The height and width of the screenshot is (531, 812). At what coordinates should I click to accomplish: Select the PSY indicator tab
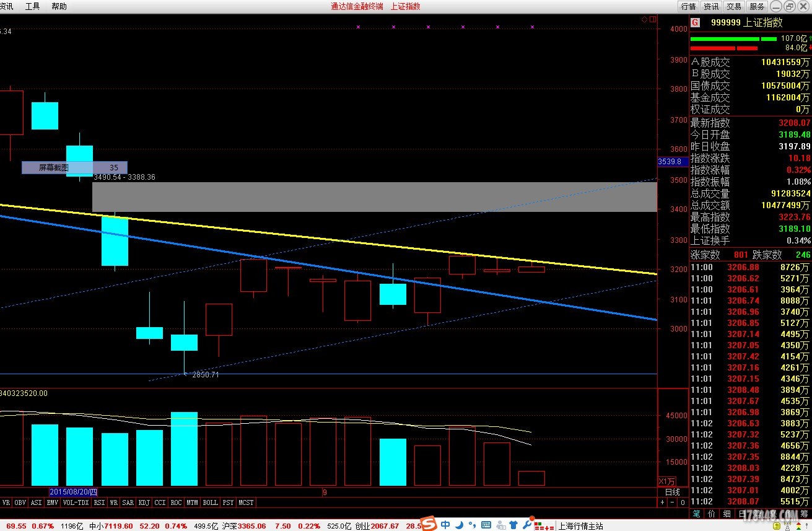[228, 502]
